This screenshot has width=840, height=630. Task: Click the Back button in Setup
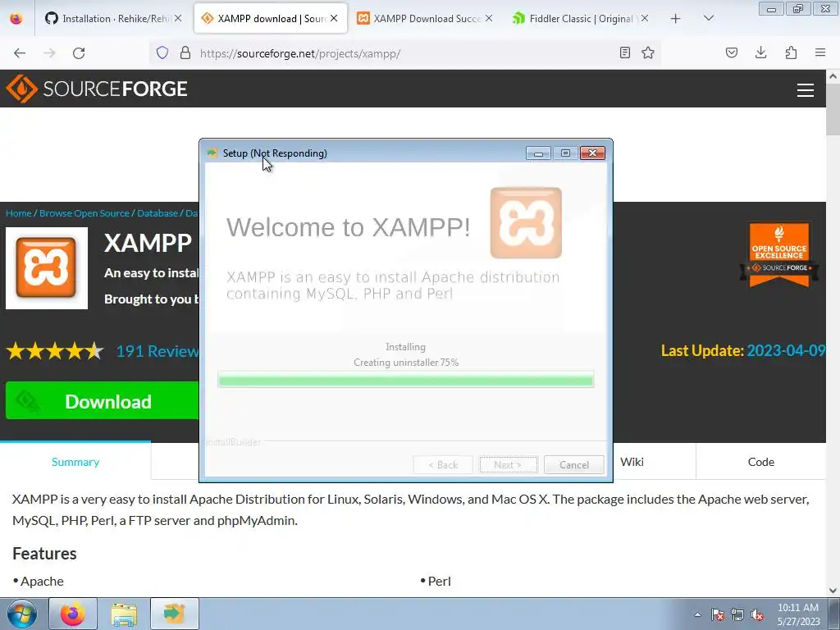point(442,464)
